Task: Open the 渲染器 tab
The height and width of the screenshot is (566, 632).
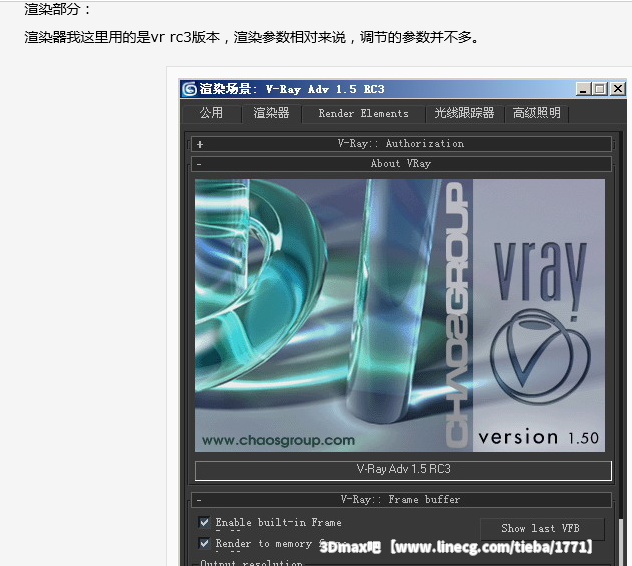Action: pyautogui.click(x=271, y=113)
